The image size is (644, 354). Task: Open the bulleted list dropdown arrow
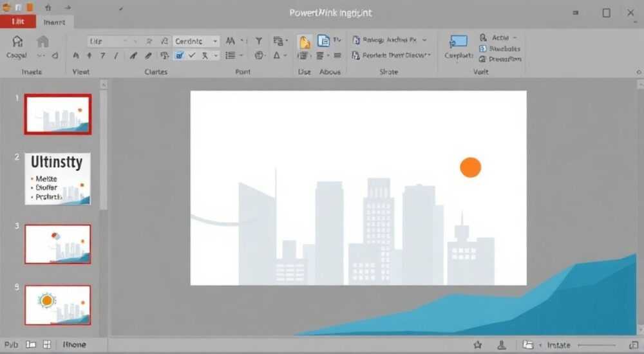point(241,55)
